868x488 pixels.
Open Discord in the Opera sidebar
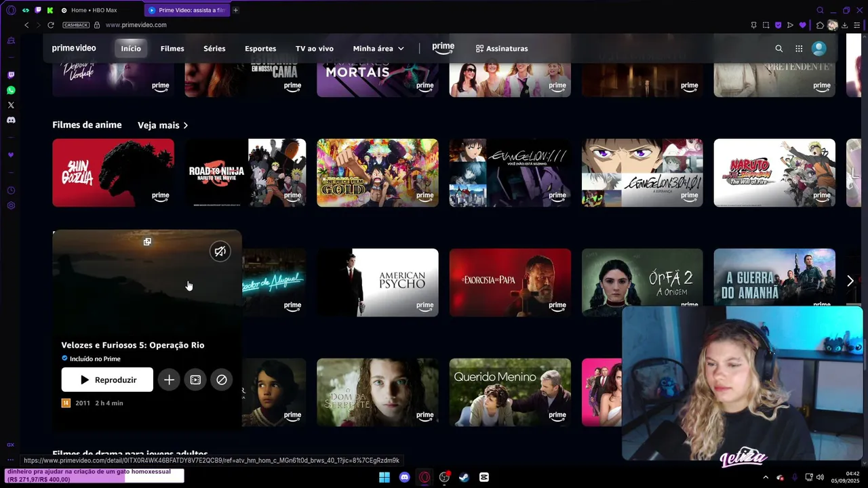tap(11, 120)
